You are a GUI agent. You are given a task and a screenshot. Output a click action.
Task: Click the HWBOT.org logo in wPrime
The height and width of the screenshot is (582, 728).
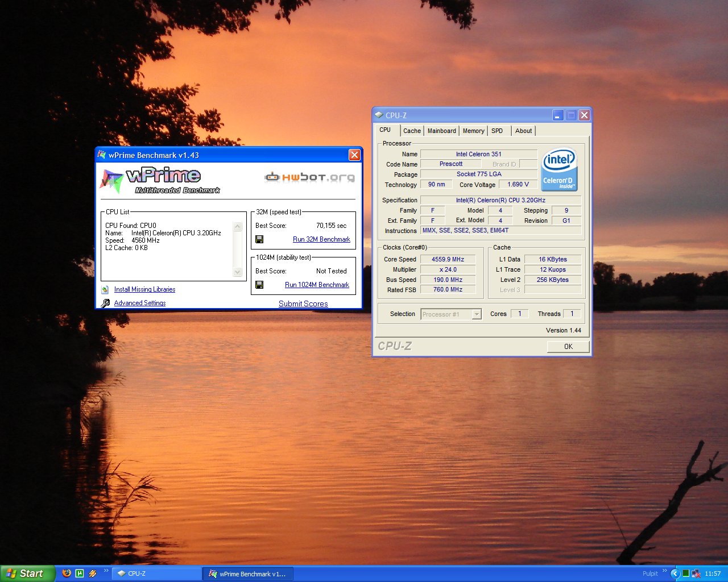[x=309, y=177]
